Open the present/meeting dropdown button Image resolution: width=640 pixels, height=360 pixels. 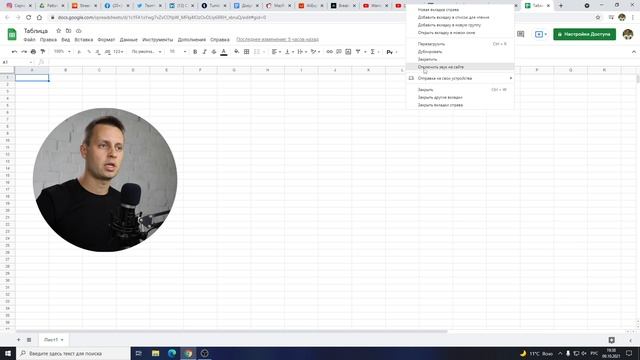pos(541,34)
